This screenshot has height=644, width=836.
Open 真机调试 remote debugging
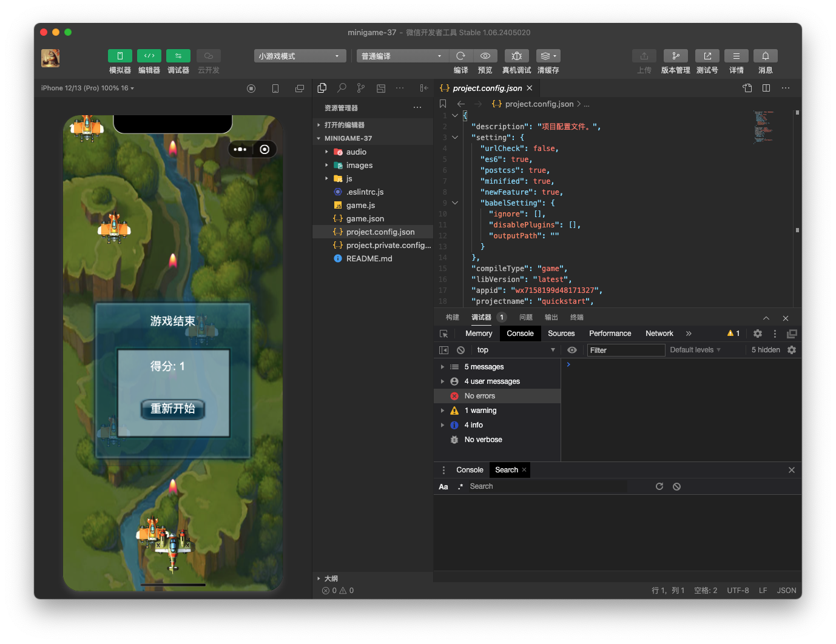[x=516, y=55]
